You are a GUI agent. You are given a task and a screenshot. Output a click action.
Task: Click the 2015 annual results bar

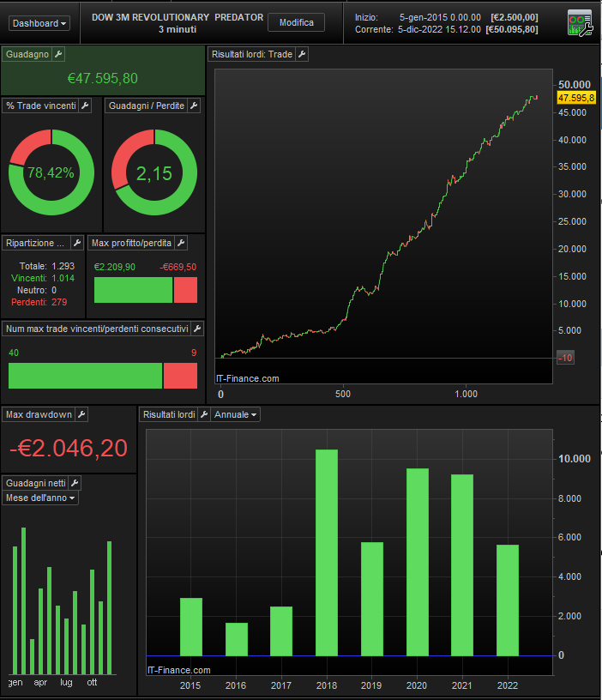click(x=191, y=627)
